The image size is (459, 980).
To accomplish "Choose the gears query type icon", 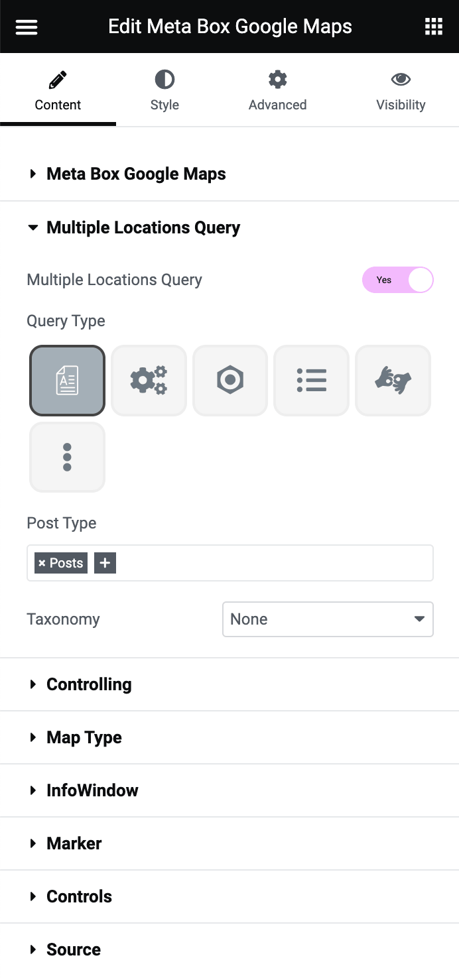I will point(148,380).
